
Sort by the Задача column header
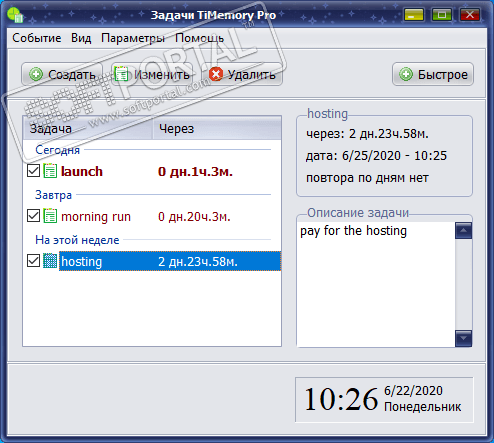(x=88, y=128)
